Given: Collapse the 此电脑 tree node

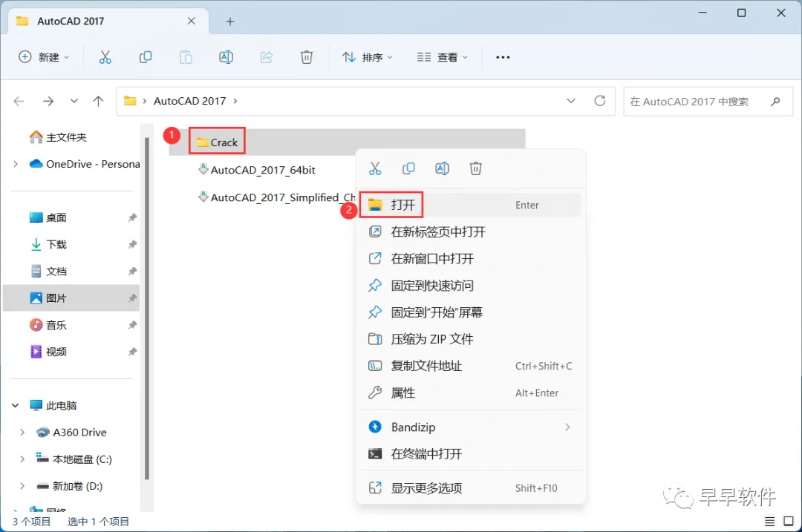Looking at the screenshot, I should 16,405.
